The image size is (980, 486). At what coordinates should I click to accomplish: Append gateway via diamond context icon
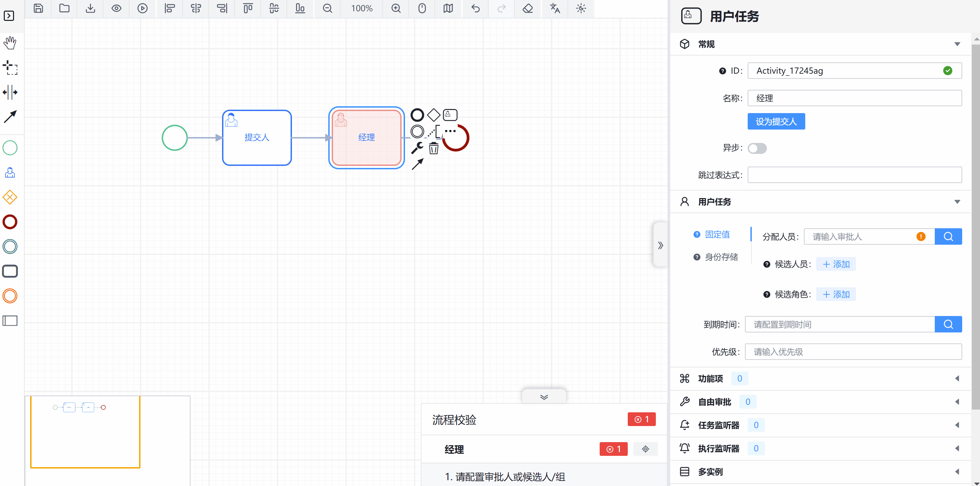click(x=434, y=114)
